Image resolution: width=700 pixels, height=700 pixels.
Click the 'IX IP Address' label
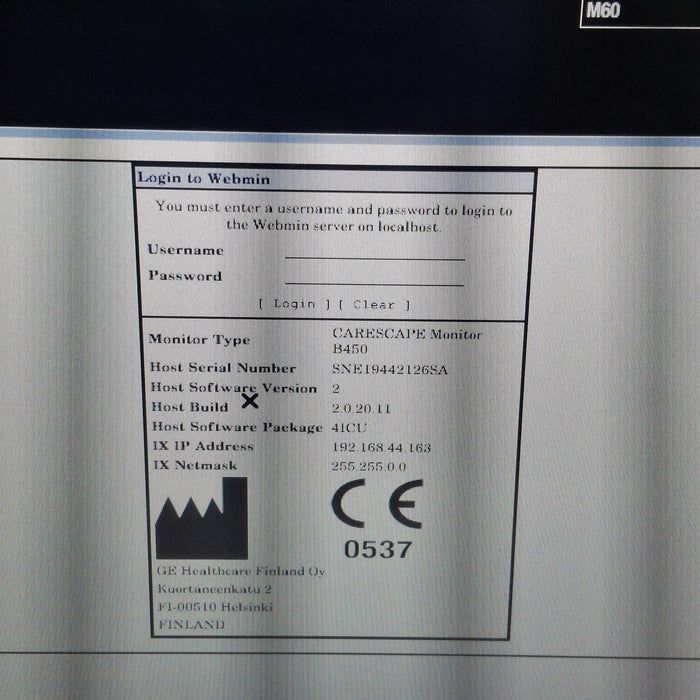(x=203, y=446)
